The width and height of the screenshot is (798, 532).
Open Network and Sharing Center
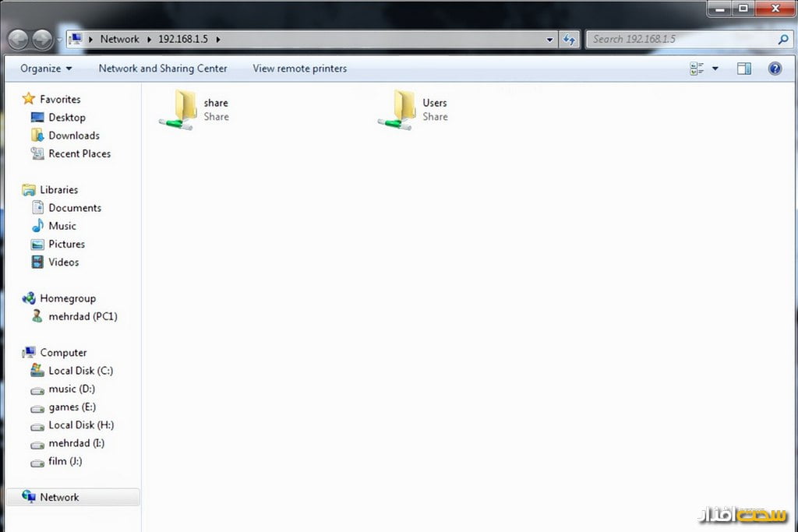point(163,69)
